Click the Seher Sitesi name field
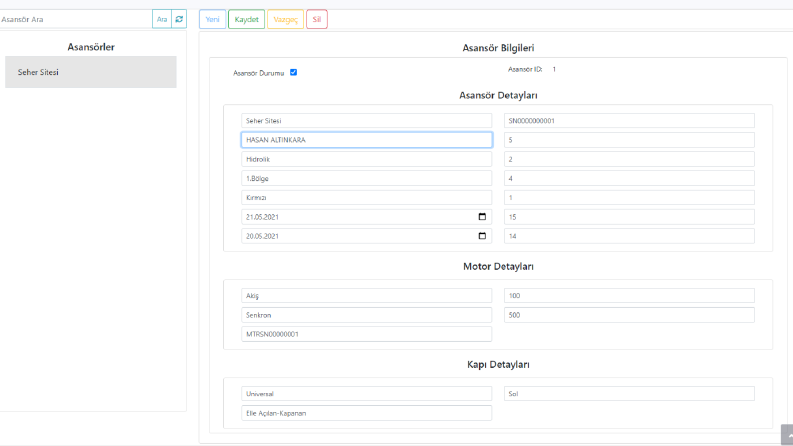Image resolution: width=793 pixels, height=446 pixels. tap(366, 121)
